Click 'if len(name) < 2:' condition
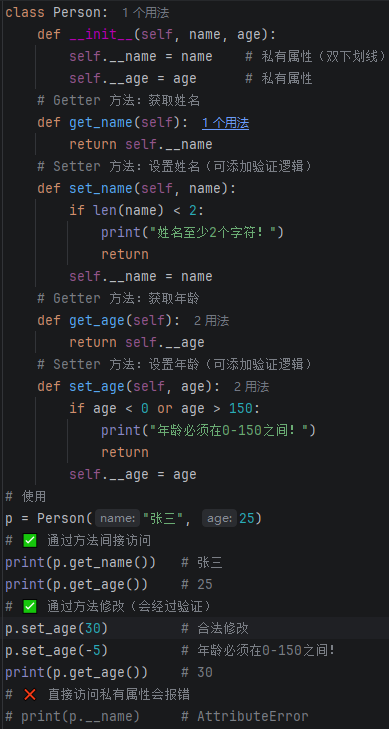 coord(137,211)
